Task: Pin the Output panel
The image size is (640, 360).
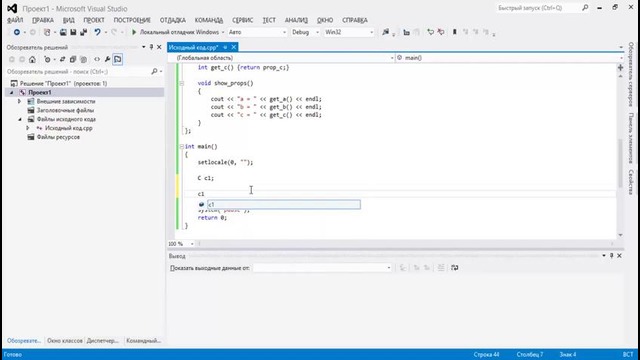Action: pos(611,256)
